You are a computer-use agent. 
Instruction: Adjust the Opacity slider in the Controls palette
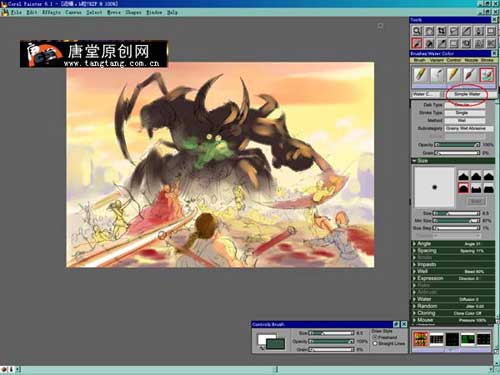point(331,341)
